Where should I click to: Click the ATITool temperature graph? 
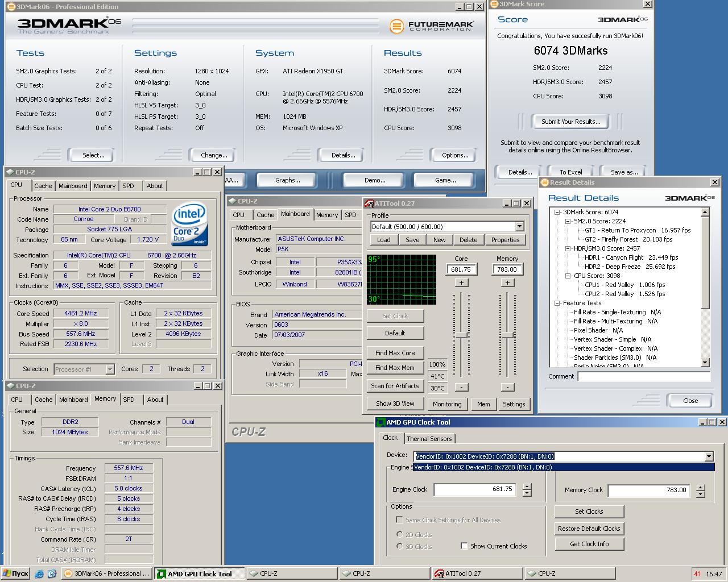(402, 279)
